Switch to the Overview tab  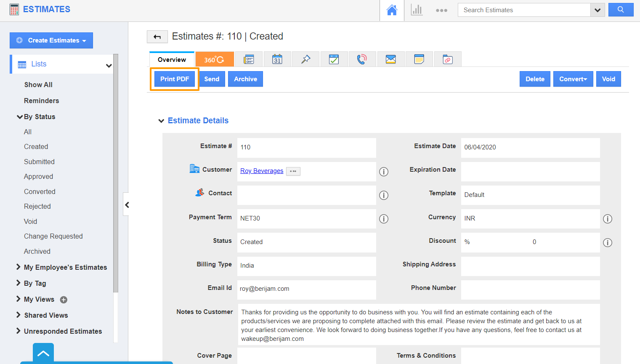(172, 59)
